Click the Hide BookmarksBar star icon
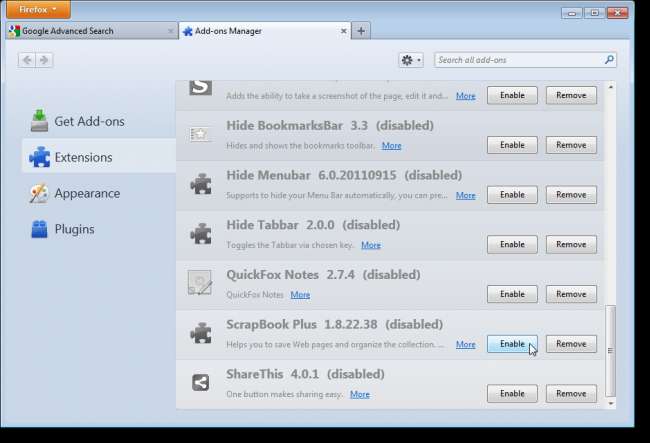This screenshot has width=650, height=443. 201,134
